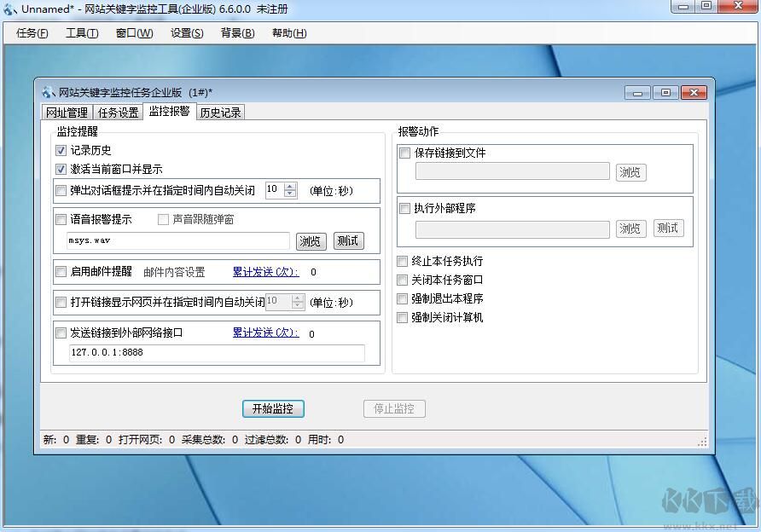This screenshot has height=532, width=761.
Task: Click the 打开网页 status entry
Action: (x=147, y=440)
